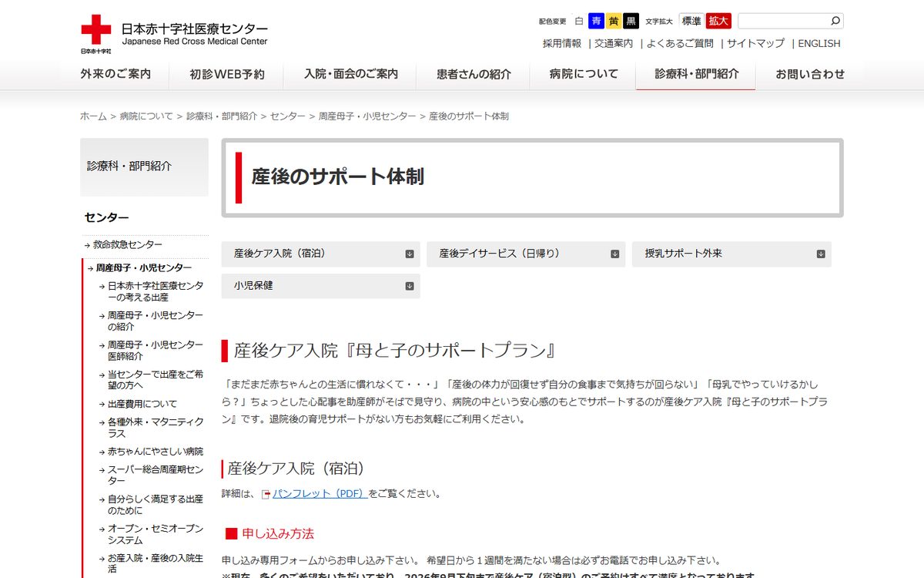Image resolution: width=924 pixels, height=578 pixels.
Task: Select white color scheme 白
Action: click(579, 21)
